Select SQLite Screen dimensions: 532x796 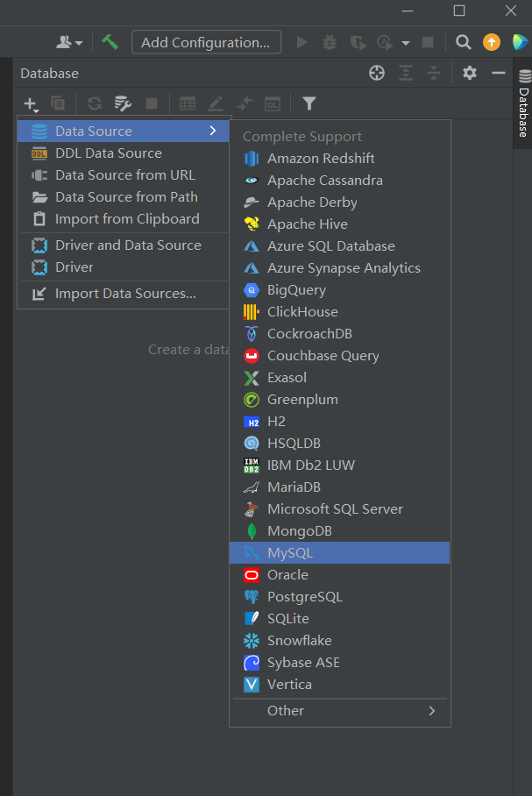pyautogui.click(x=339, y=618)
